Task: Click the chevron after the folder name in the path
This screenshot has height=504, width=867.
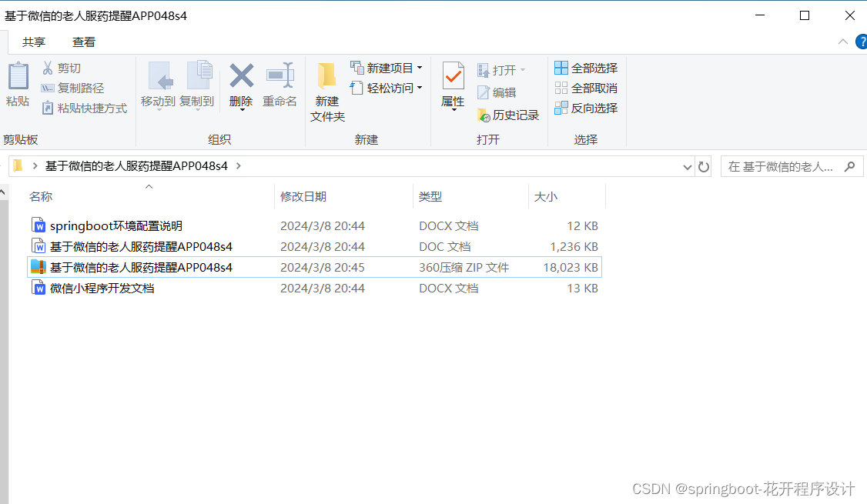Action: coord(239,165)
